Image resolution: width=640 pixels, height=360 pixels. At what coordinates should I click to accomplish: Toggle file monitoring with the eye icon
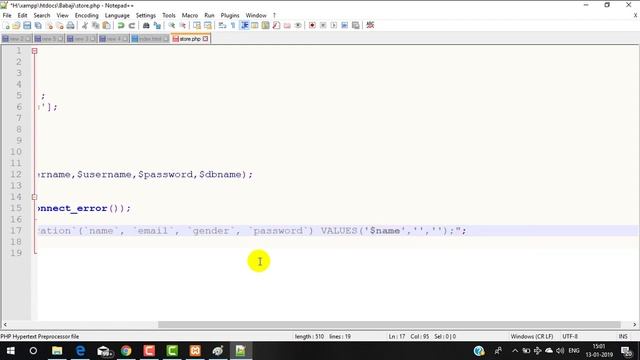click(298, 25)
